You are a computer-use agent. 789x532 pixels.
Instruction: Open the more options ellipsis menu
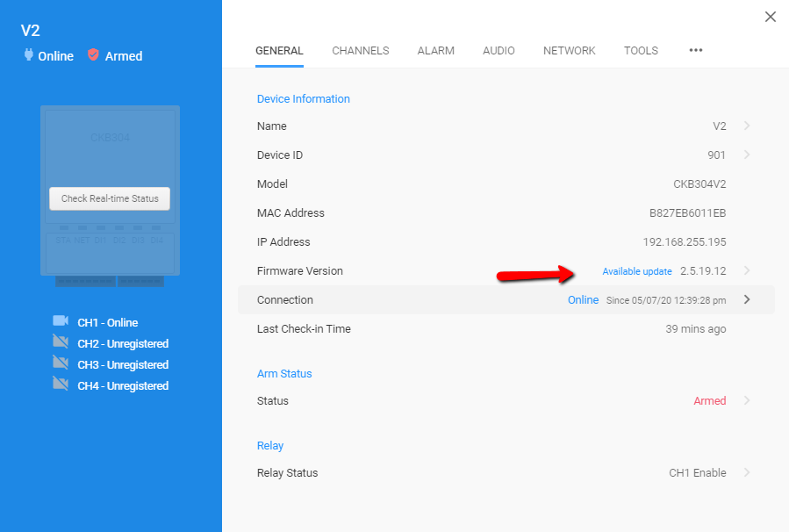pyautogui.click(x=696, y=50)
